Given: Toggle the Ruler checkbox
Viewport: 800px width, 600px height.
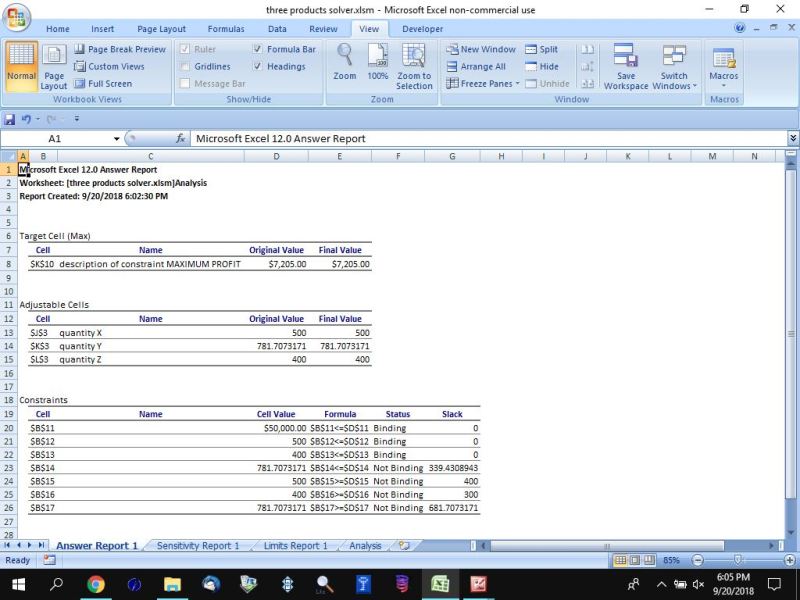Looking at the screenshot, I should 185,49.
